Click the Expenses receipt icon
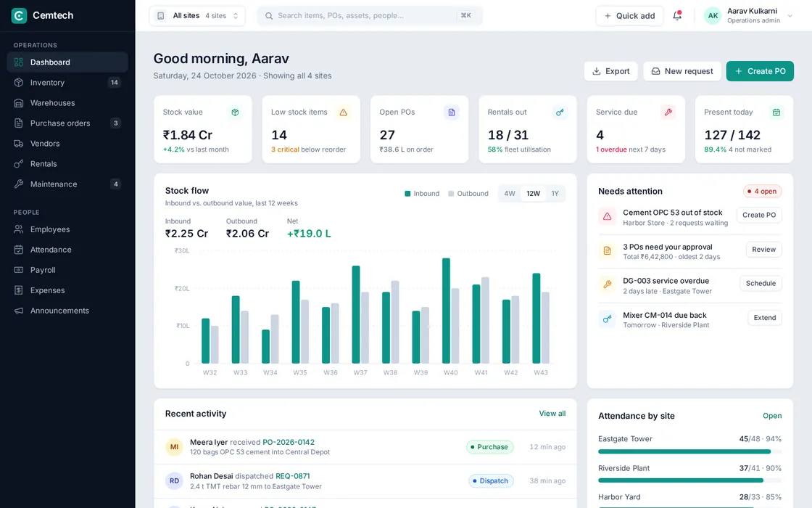This screenshot has width=812, height=508. tap(19, 290)
